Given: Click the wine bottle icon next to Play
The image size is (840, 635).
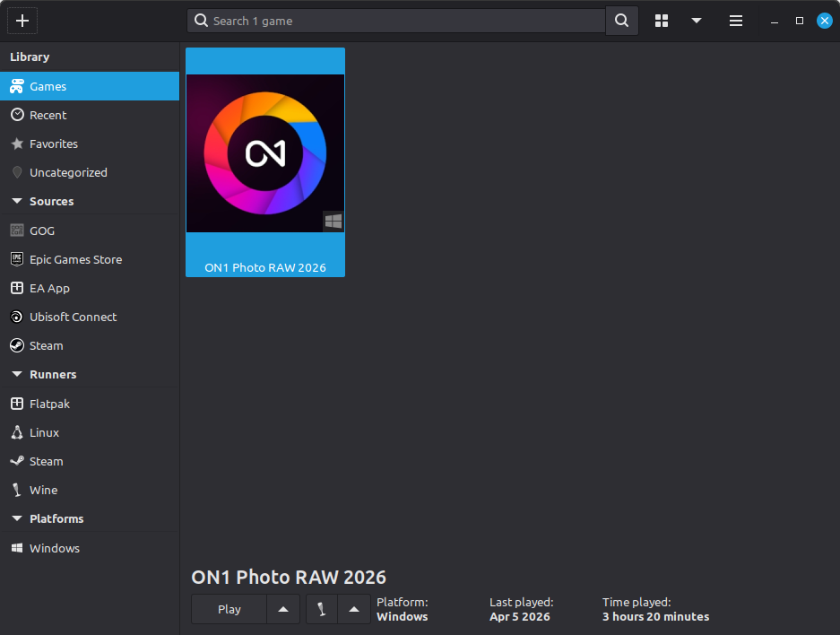Looking at the screenshot, I should coord(322,609).
